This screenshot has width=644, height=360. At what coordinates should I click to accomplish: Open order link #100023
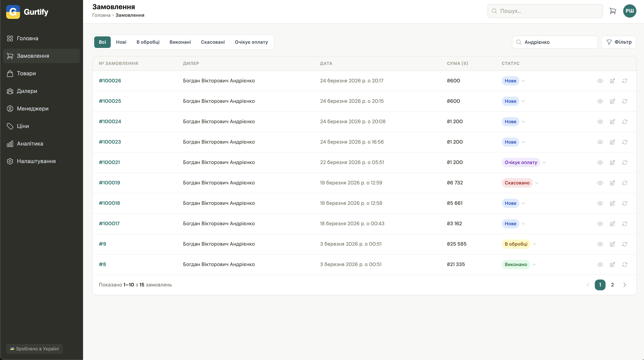pos(110,142)
